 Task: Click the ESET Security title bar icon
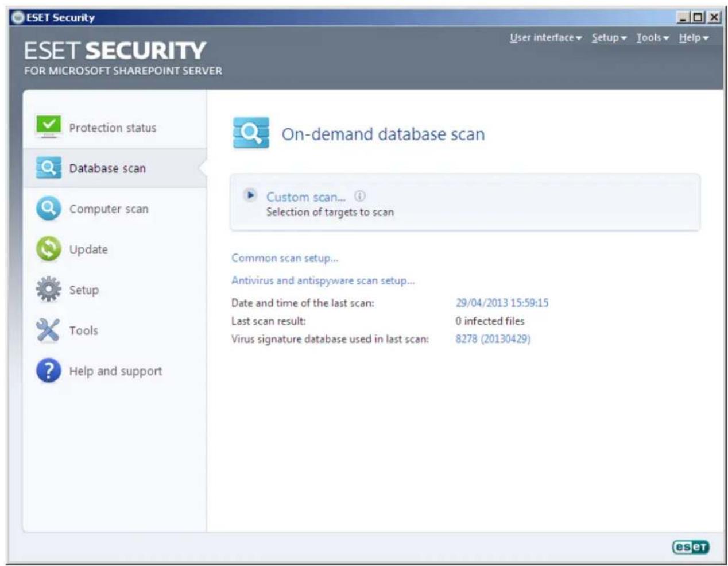[18, 17]
